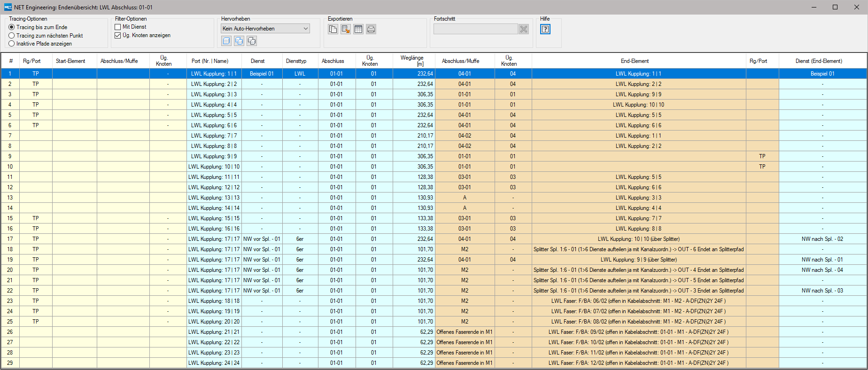868x370 pixels.
Task: Click the copy icon under Exportieren
Action: click(x=333, y=29)
